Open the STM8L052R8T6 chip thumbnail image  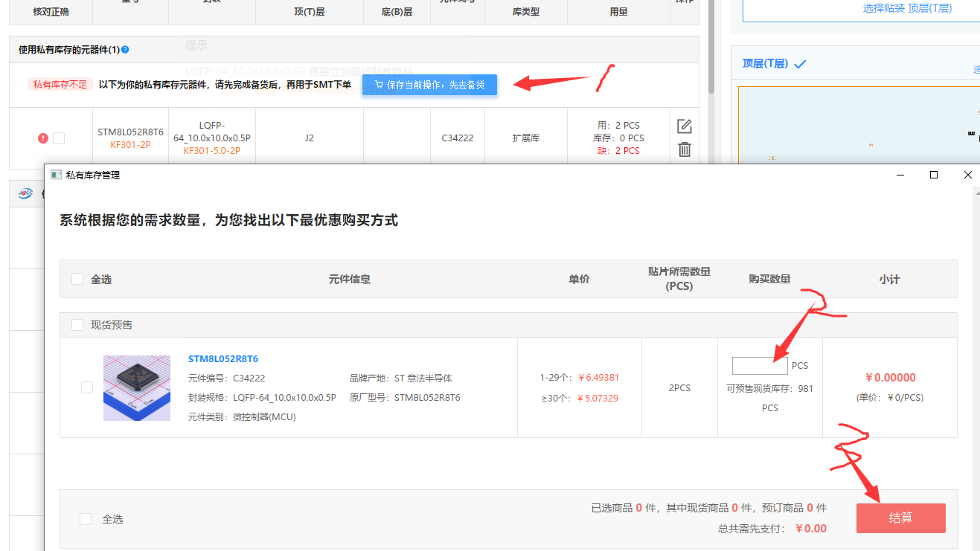[137, 387]
